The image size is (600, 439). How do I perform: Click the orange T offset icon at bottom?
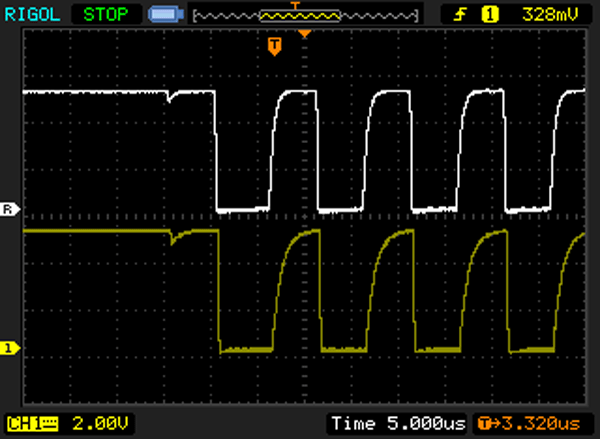[487, 424]
